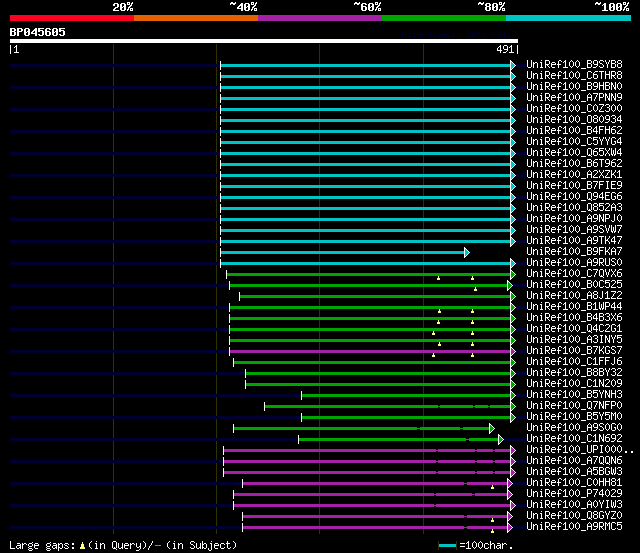Click the UniRef100_Q4C2G1 label
Screen dimensions: 640x553
tap(574, 329)
